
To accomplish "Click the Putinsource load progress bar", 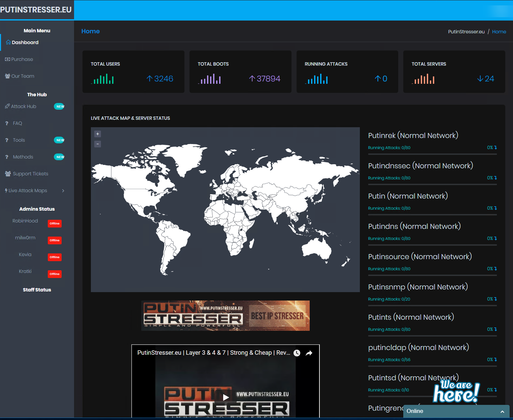I will (433, 275).
